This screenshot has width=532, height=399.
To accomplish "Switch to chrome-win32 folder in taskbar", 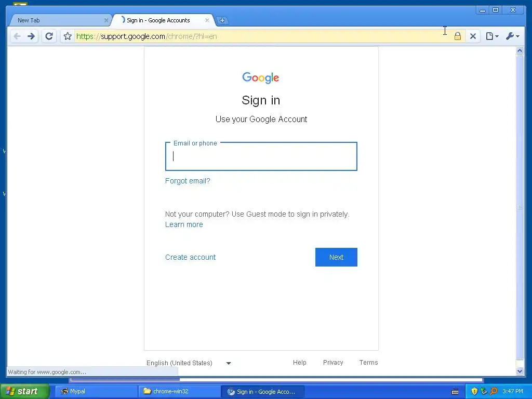I will point(179,392).
